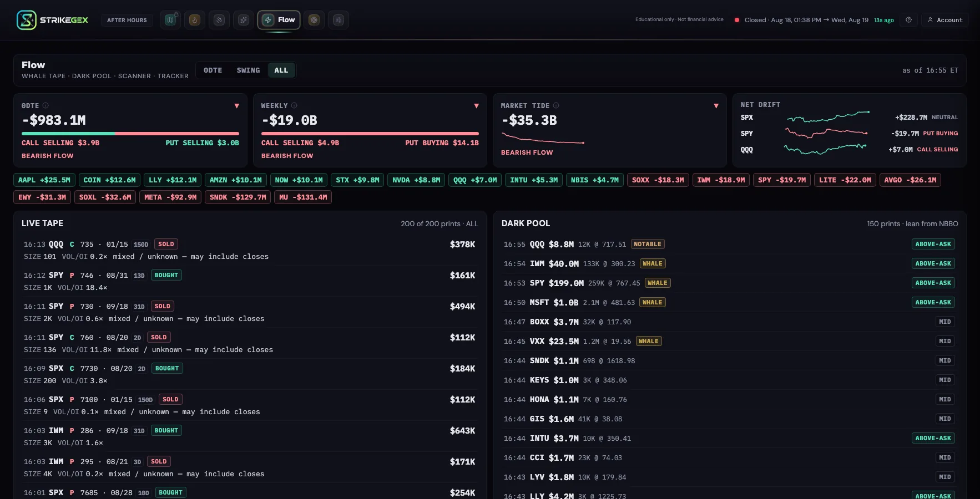The image size is (980, 499).
Task: Select the LITE -$22.0M ticker chip
Action: point(845,180)
